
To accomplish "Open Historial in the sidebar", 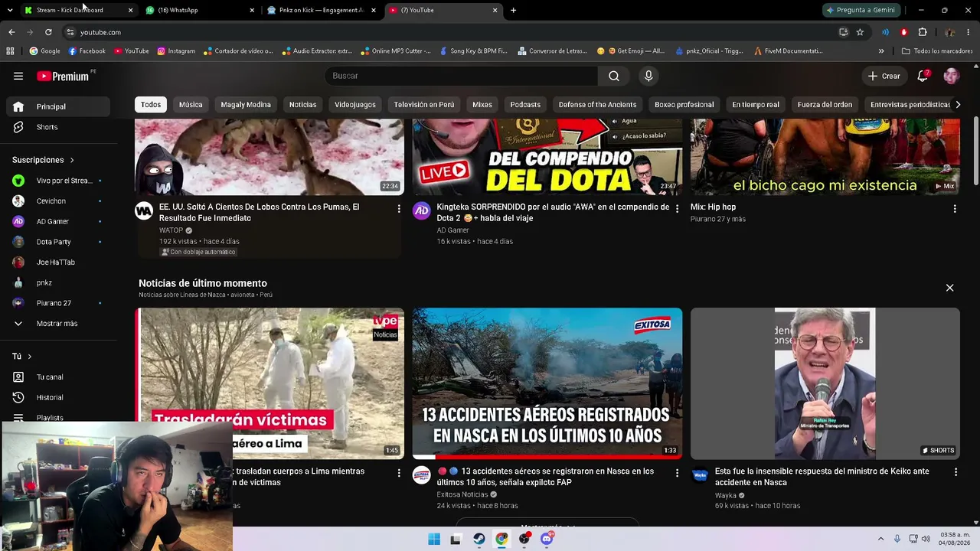I will [58, 398].
